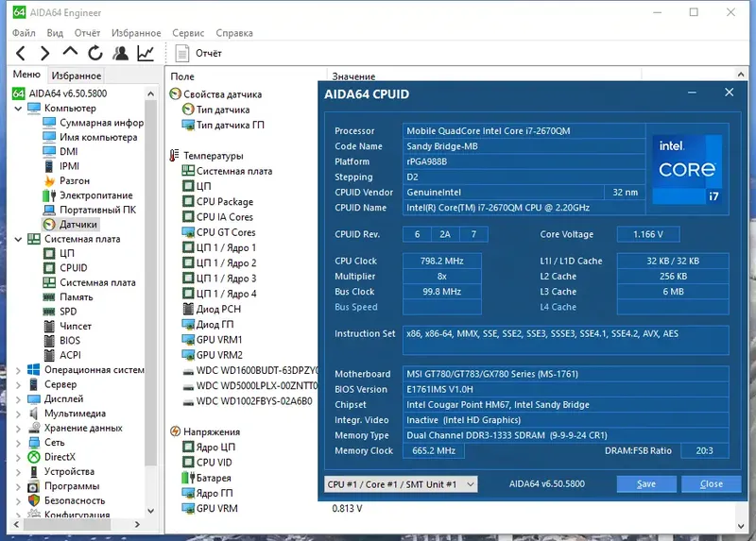Click the Отчёт report toolbar button
Viewport: 756px width, 541px height.
[198, 53]
